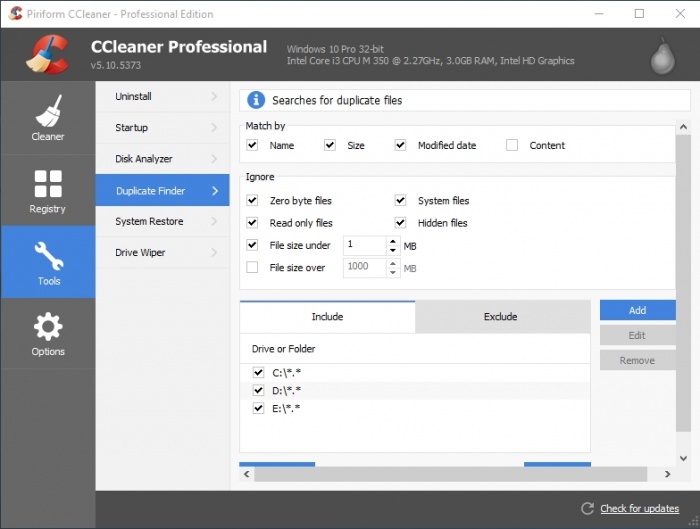
Task: Enable the Content match checkbox
Action: click(x=512, y=145)
